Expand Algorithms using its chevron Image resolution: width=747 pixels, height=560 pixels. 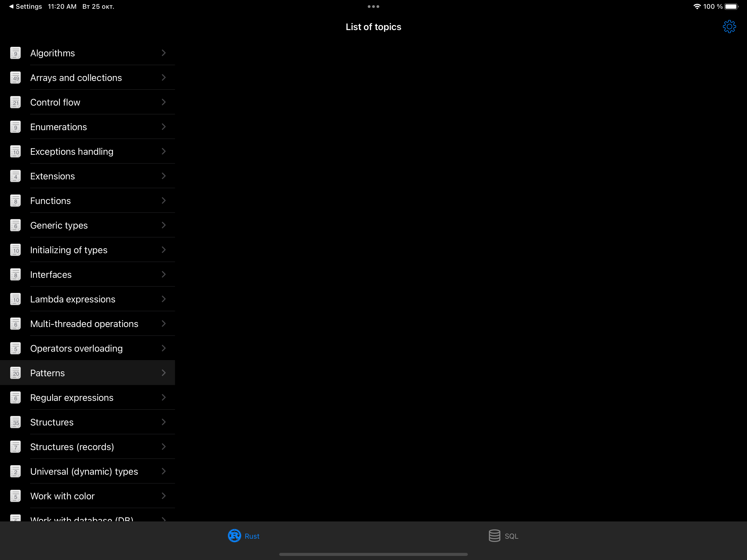pyautogui.click(x=164, y=53)
